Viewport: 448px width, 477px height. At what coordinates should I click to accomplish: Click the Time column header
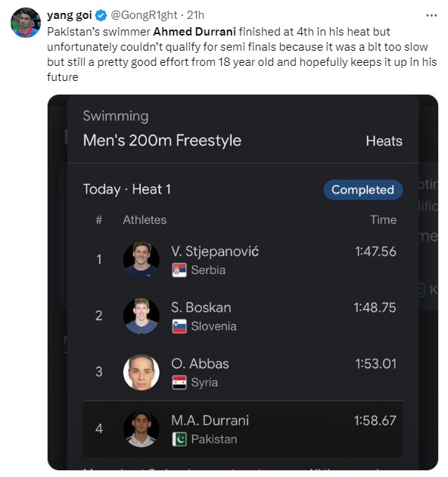(x=383, y=220)
